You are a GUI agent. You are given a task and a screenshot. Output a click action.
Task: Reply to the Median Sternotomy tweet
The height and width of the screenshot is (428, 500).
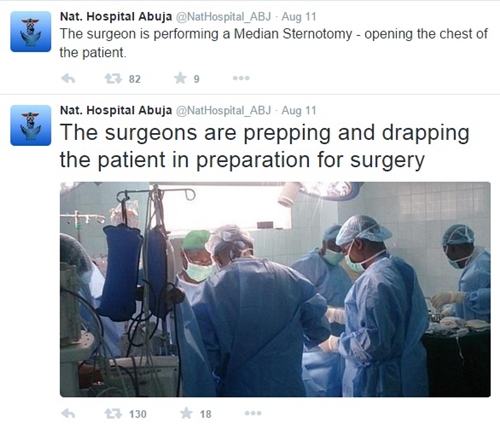click(68, 79)
